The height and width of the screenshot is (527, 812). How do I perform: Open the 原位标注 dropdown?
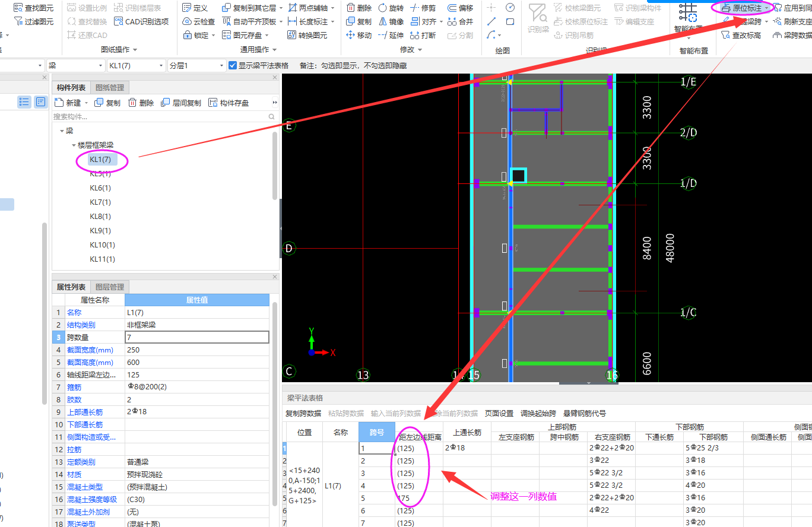point(767,8)
